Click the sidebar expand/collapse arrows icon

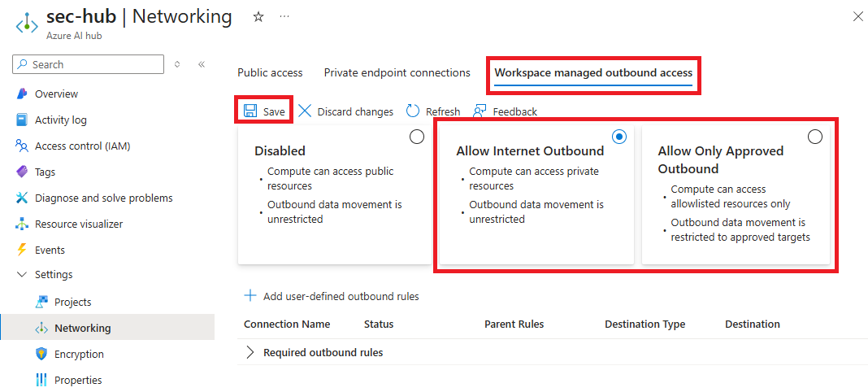177,64
